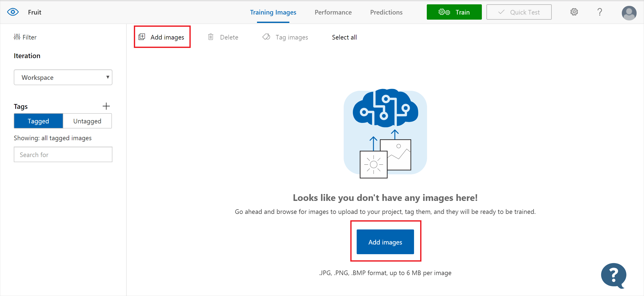The width and height of the screenshot is (644, 296).
Task: Click the add images upload icon
Action: 143,37
